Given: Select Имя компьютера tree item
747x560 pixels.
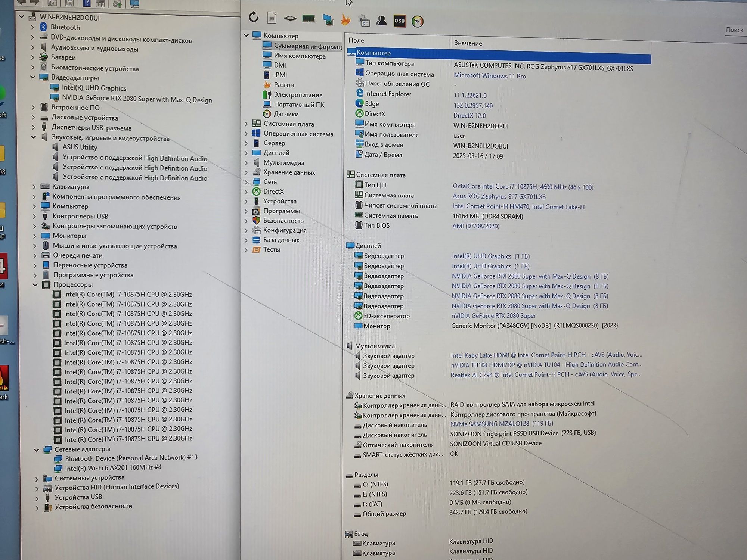Looking at the screenshot, I should click(x=300, y=56).
